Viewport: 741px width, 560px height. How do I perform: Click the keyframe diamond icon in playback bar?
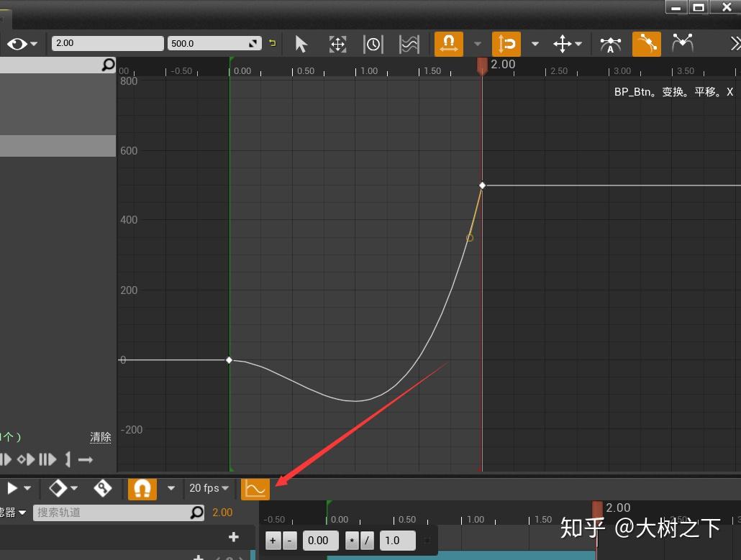[60, 488]
